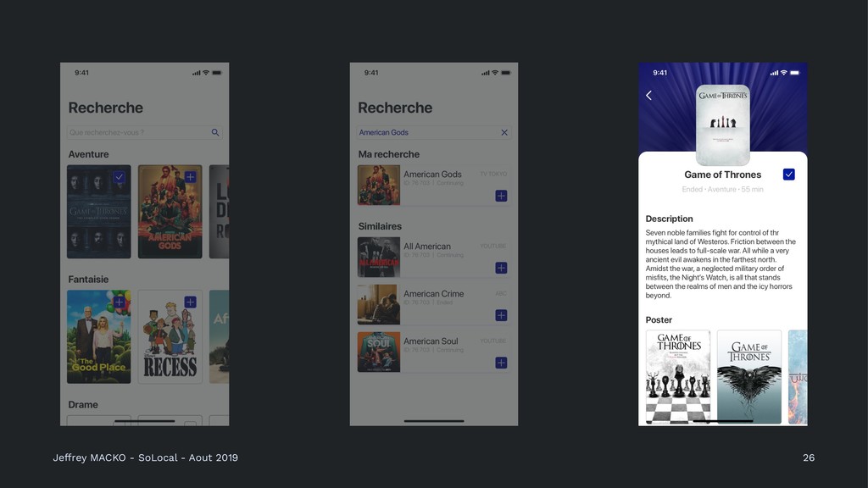
Task: Click the 'Que recherchez-vous ?' search field
Action: (144, 132)
